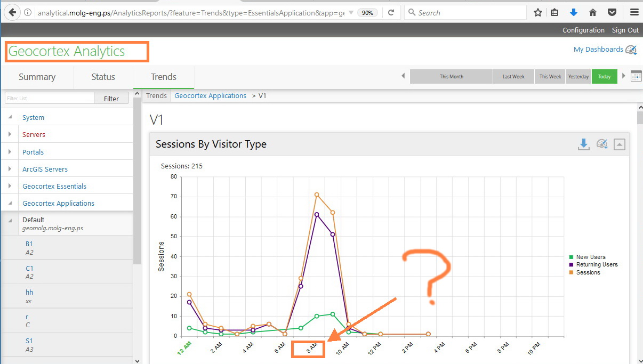Collapse the Default site node
Screen dimensions: 643x364
point(10,220)
